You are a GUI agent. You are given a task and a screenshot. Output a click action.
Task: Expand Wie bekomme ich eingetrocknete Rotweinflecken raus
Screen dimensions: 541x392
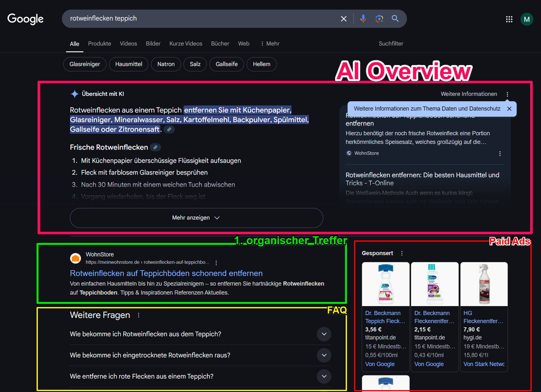tap(200, 355)
